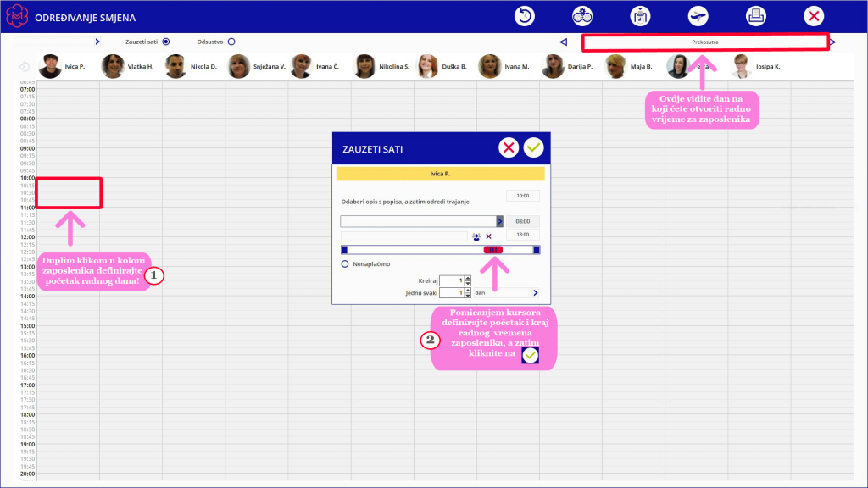Expand the dan interval dropdown arrow
This screenshot has width=868, height=488.
pos(536,292)
